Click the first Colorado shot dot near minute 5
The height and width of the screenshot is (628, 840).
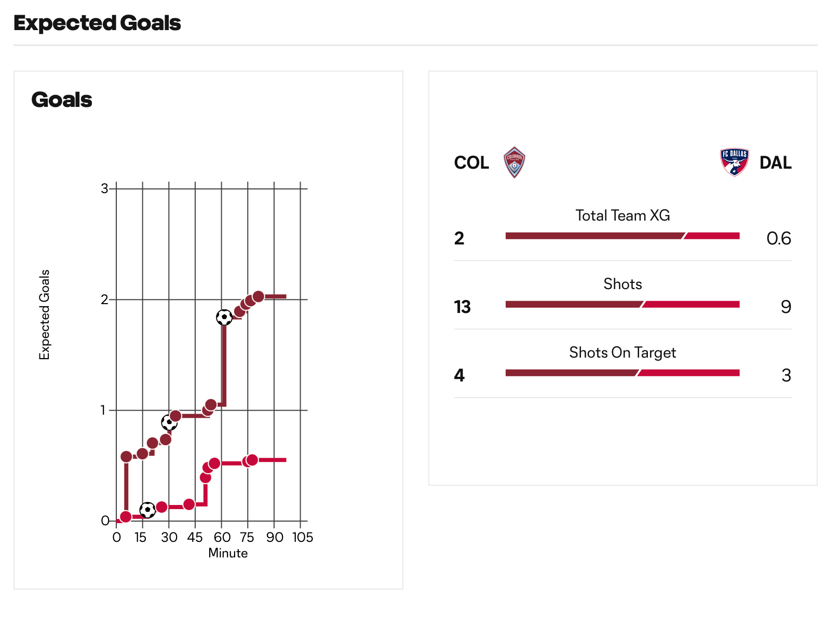[x=126, y=457]
